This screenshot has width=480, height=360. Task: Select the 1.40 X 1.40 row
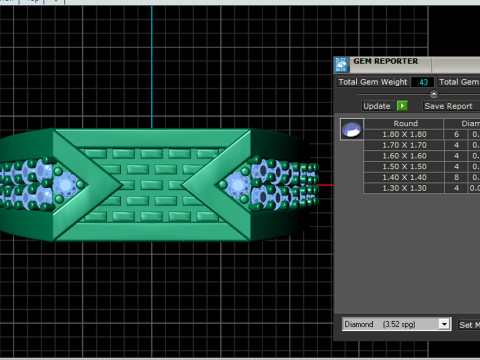422,177
